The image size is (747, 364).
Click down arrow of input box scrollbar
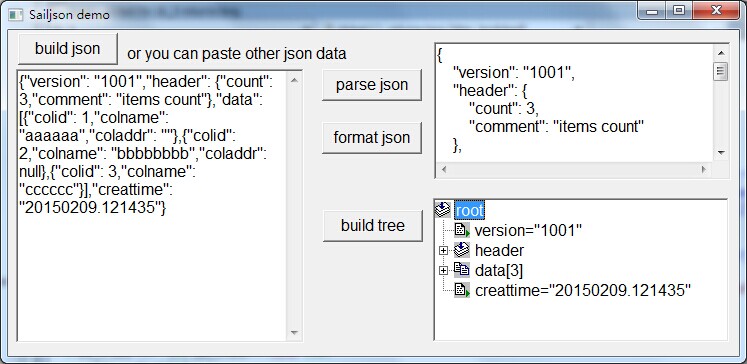pyautogui.click(x=294, y=333)
